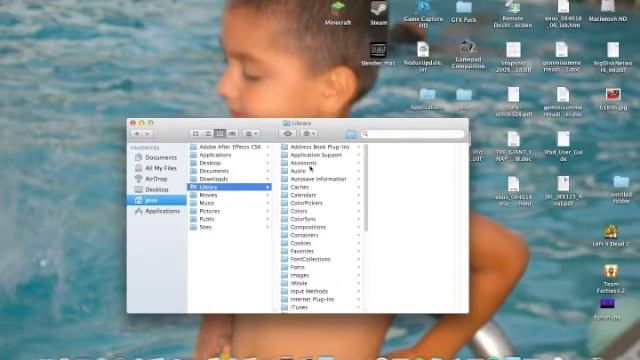Switch Finder to list view
The height and width of the screenshot is (360, 640).
click(x=208, y=134)
